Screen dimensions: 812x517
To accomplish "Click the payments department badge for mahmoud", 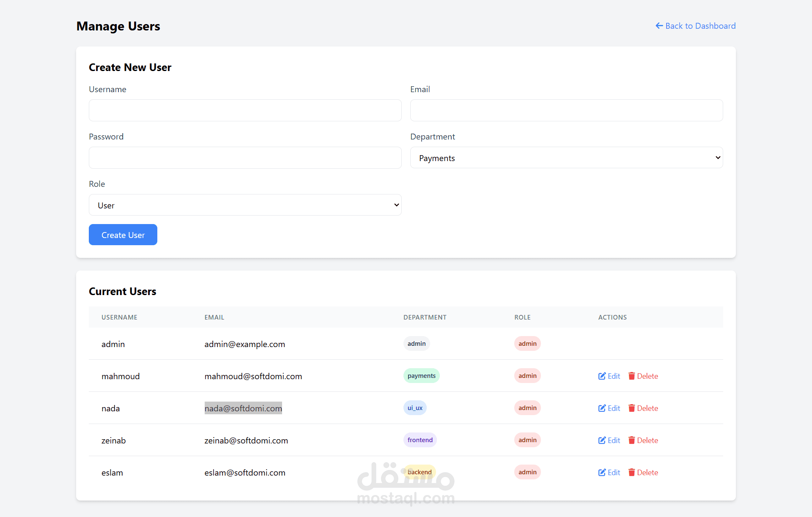I will coord(421,376).
